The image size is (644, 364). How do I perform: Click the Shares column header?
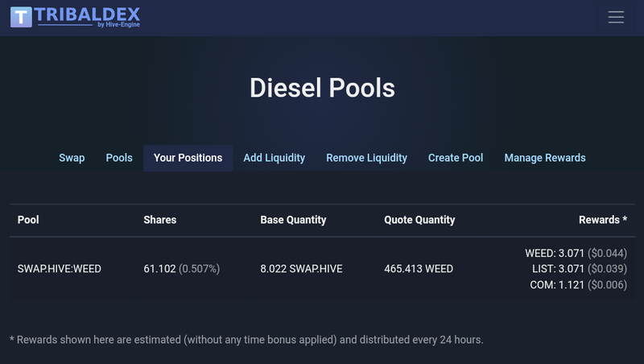159,220
